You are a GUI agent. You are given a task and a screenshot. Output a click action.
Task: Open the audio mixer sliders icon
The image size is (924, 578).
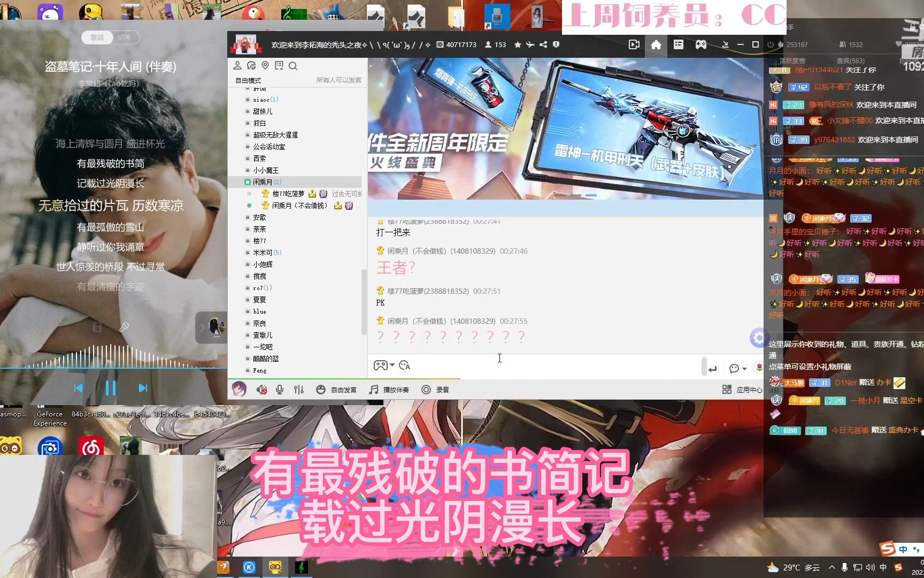(x=299, y=390)
